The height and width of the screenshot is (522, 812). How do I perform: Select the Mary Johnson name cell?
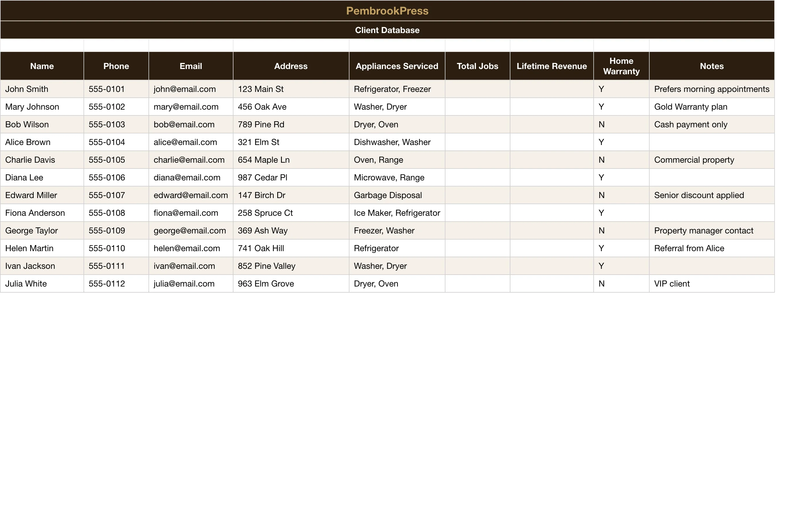pos(42,107)
